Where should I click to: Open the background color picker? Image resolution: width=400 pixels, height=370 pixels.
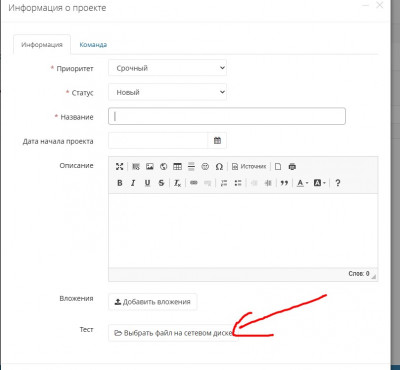coord(319,183)
